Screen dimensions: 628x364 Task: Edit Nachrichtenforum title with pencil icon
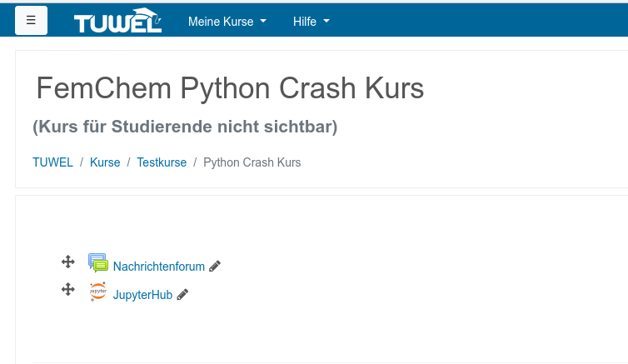click(215, 267)
